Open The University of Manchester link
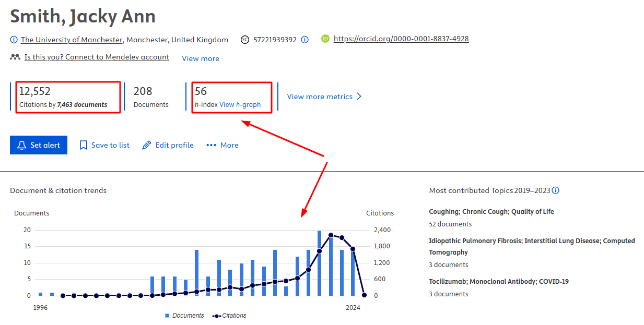Viewport: 644px width, 325px height. click(x=72, y=40)
